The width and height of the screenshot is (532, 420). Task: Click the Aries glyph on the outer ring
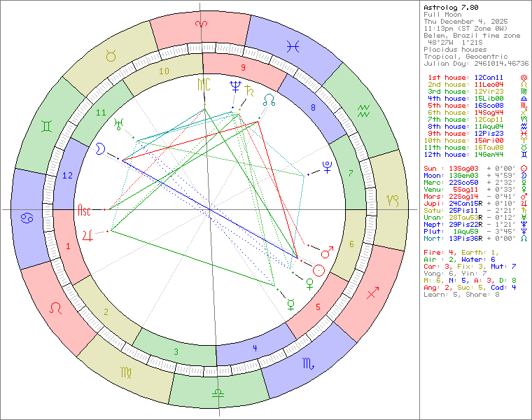tap(202, 25)
